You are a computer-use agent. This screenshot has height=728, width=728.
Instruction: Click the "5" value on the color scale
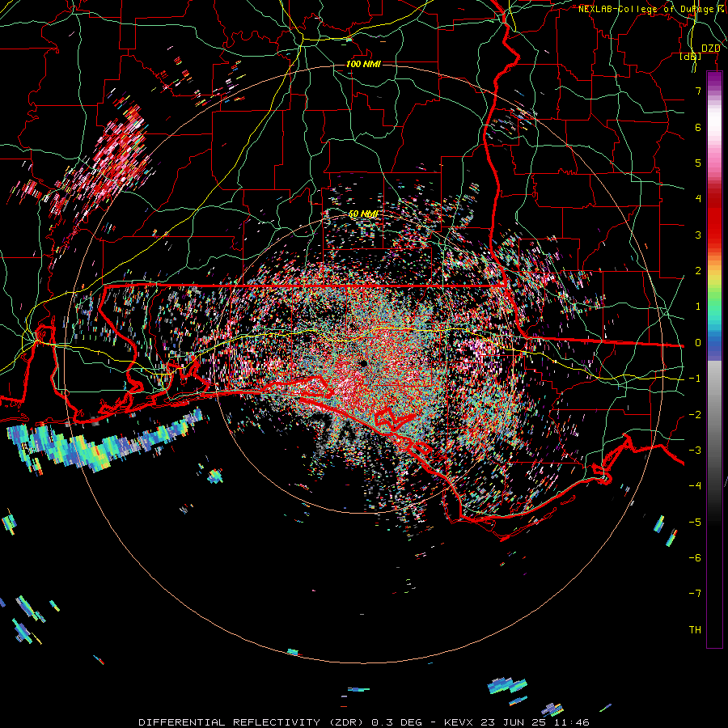click(698, 163)
